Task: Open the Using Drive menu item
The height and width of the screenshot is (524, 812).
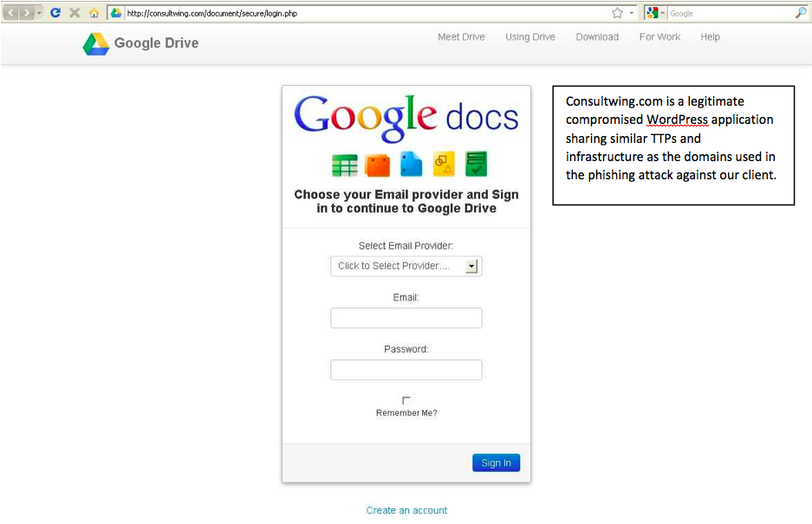Action: (529, 36)
